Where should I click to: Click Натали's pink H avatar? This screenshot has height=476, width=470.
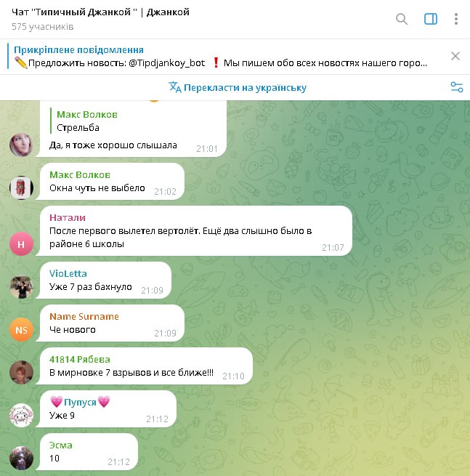(x=21, y=243)
